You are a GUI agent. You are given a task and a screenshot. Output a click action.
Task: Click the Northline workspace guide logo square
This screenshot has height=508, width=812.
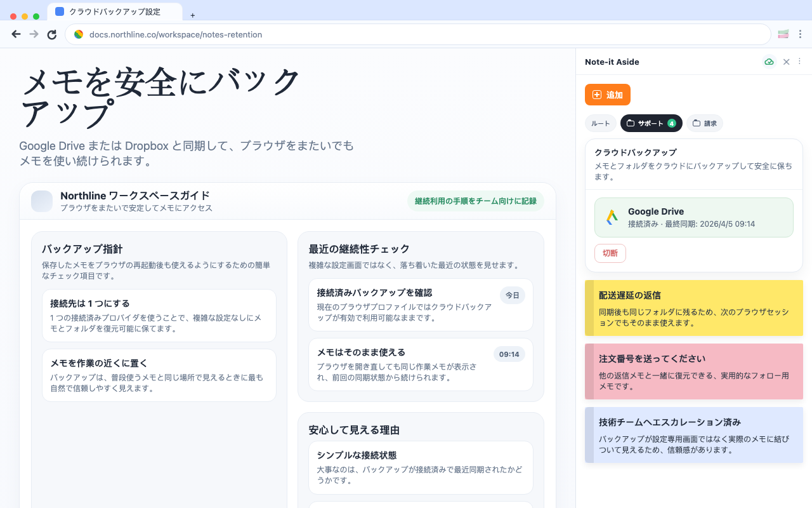pos(41,201)
